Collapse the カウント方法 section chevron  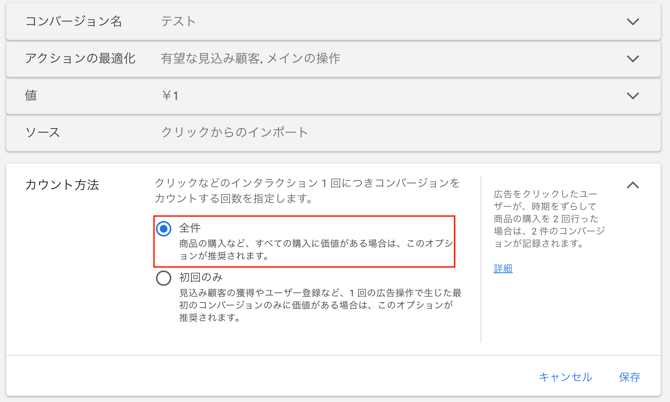point(632,185)
